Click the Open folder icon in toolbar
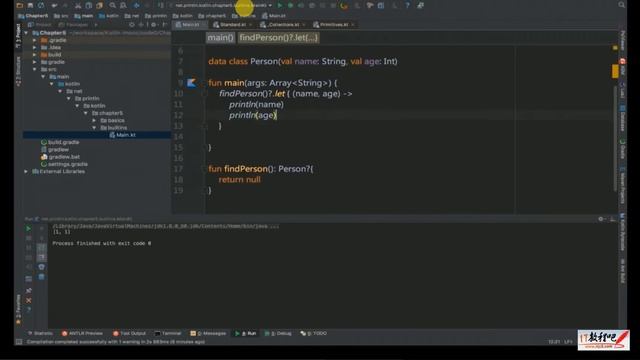The width and height of the screenshot is (640, 360). coord(20,5)
